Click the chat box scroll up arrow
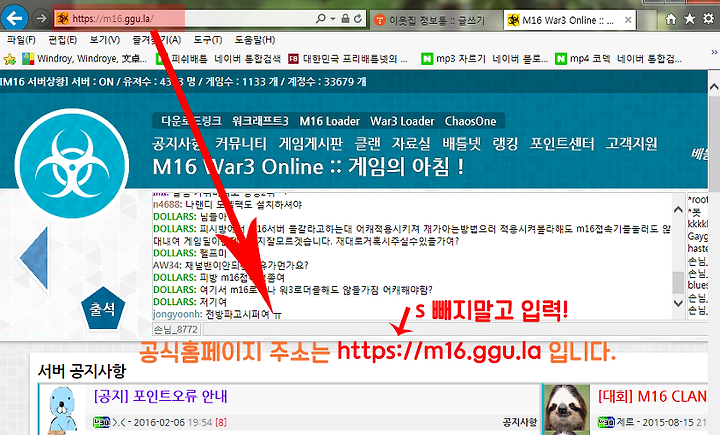Viewport: 720px width, 435px height. (678, 209)
